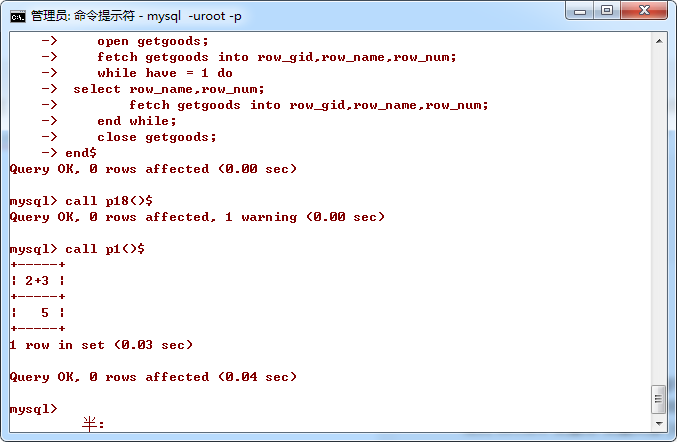Maximize the command prompt window

coord(607,11)
